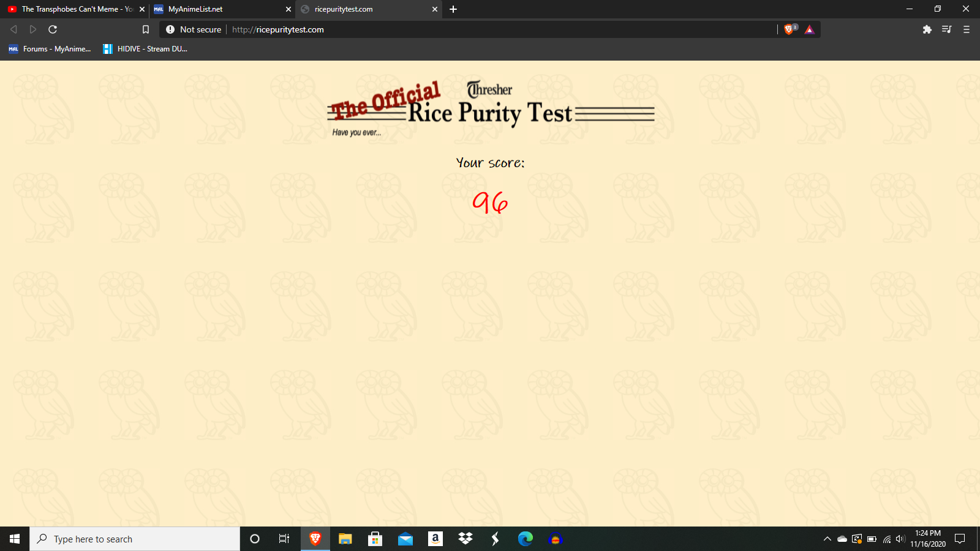Open the Extensions puzzle piece icon

pyautogui.click(x=927, y=29)
